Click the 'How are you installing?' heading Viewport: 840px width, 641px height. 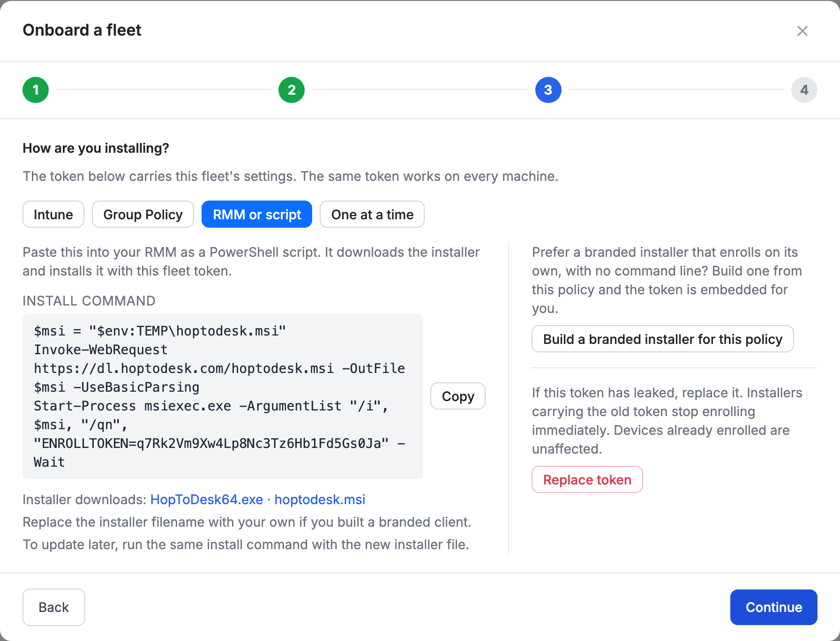click(x=96, y=148)
